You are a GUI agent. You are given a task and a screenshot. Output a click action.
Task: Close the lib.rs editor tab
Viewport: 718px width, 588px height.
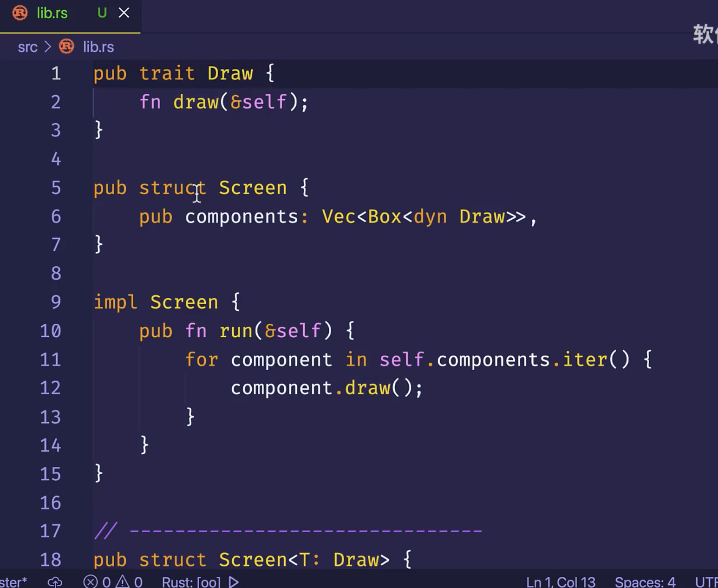124,13
